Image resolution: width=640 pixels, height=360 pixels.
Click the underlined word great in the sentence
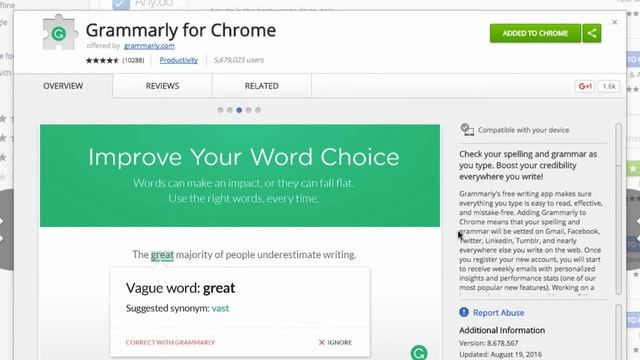[162, 255]
